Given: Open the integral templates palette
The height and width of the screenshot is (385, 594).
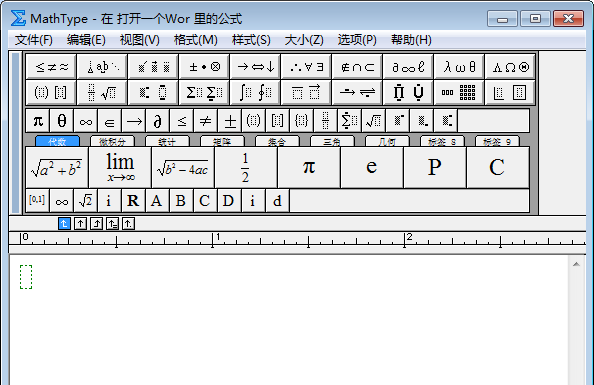Looking at the screenshot, I should pyautogui.click(x=255, y=92).
